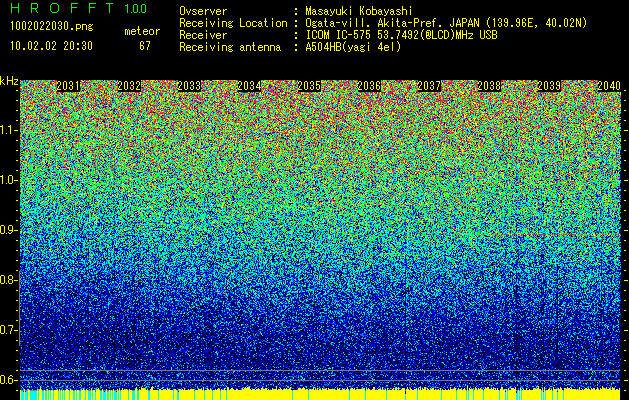Click the 1.1 kHz axis label

pyautogui.click(x=8, y=130)
